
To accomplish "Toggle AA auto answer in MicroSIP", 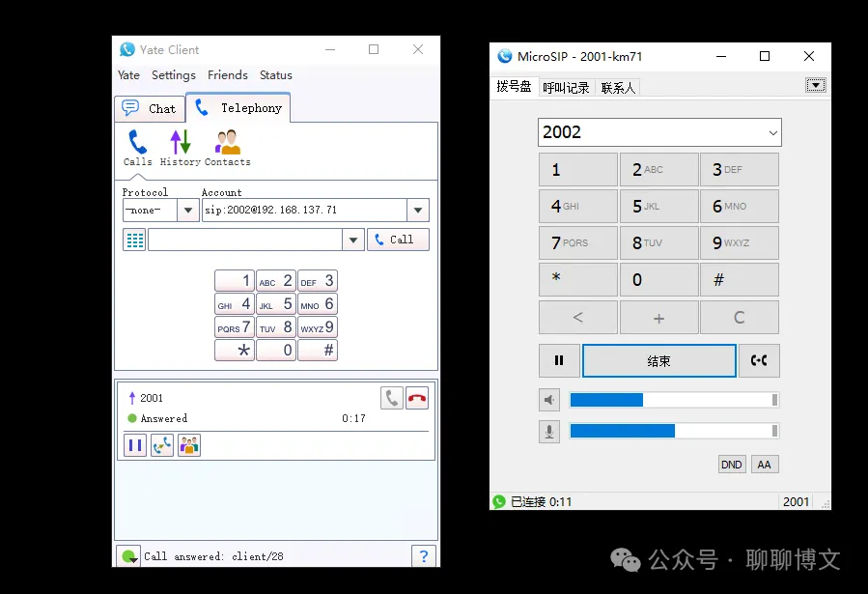I will (x=765, y=465).
